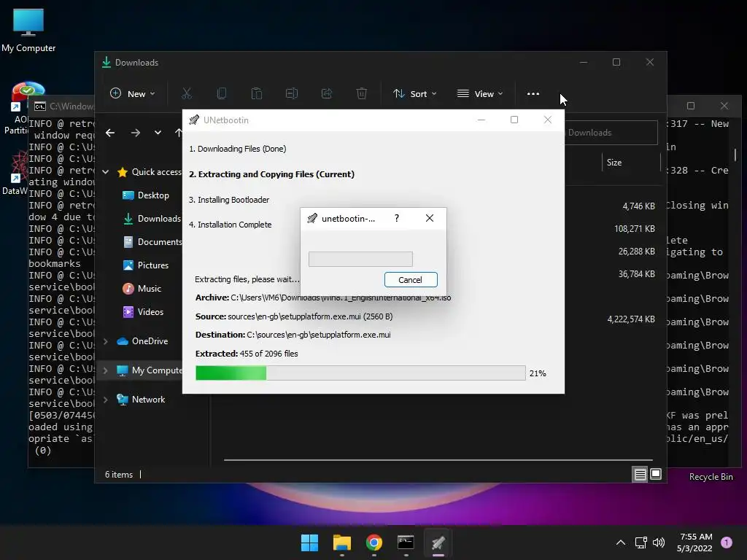This screenshot has height=560, width=747.
Task: Open Google Chrome from the taskbar
Action: [x=374, y=542]
